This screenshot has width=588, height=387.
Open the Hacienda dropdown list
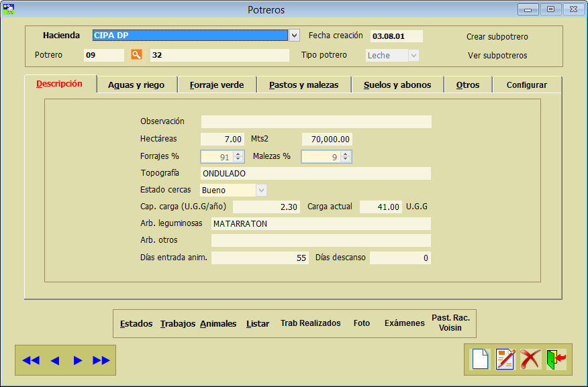click(x=294, y=36)
